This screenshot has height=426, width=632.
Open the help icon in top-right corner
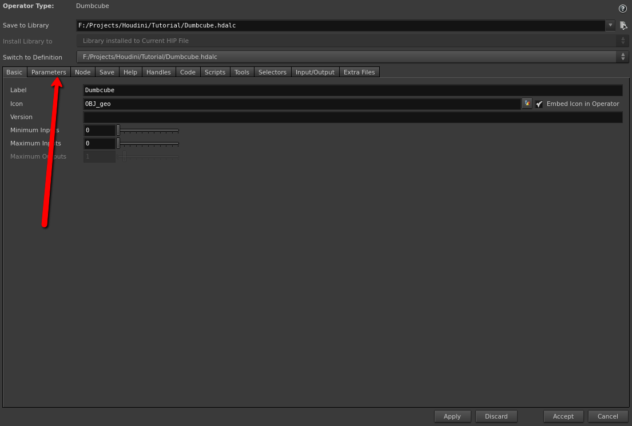(622, 8)
